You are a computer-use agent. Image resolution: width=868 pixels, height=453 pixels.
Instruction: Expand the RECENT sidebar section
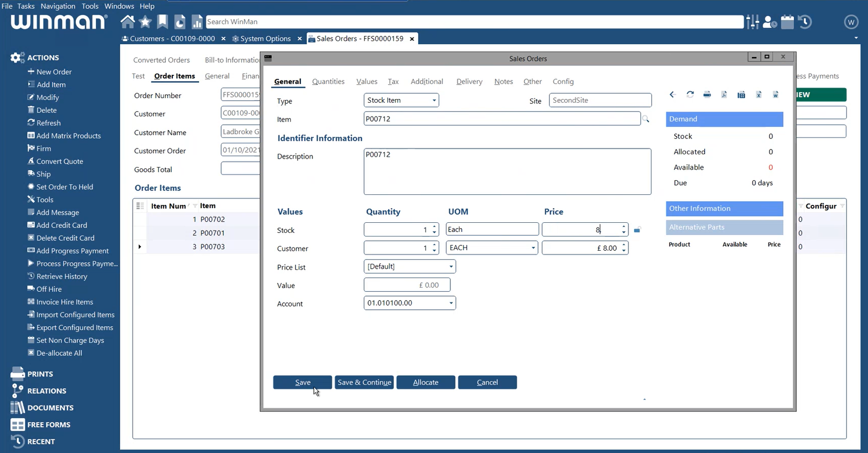click(33, 441)
